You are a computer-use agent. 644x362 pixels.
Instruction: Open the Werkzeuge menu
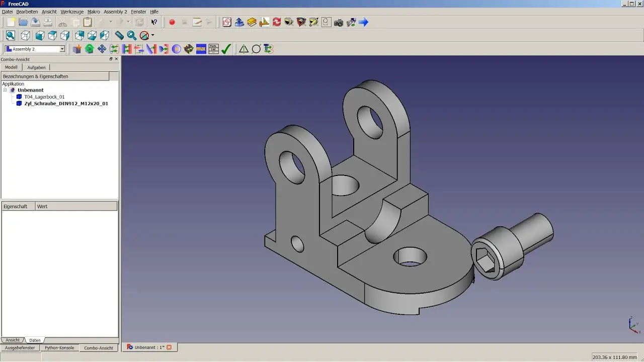click(72, 12)
